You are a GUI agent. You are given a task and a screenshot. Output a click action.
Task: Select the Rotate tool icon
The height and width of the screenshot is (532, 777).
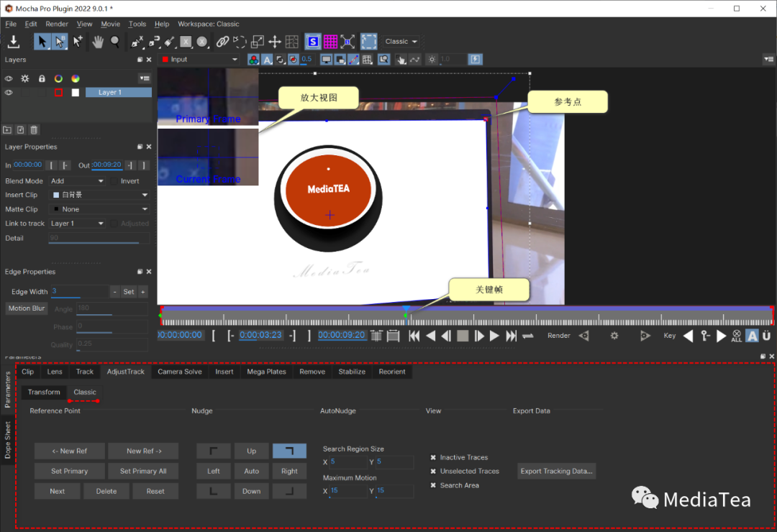240,42
